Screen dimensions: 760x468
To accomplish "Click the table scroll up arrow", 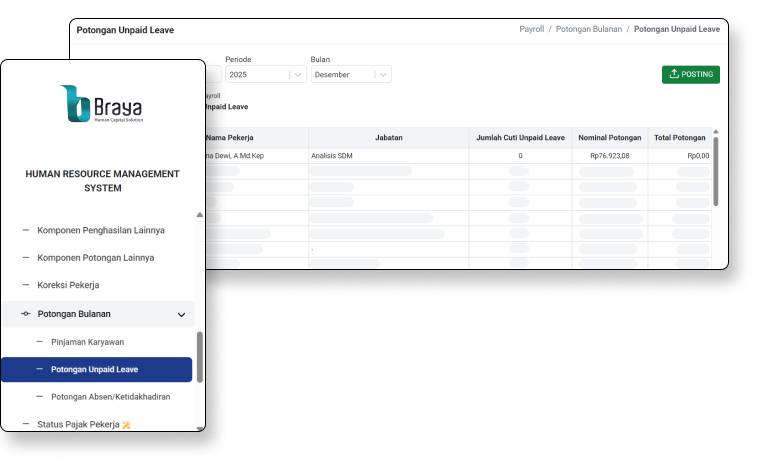I will point(715,130).
